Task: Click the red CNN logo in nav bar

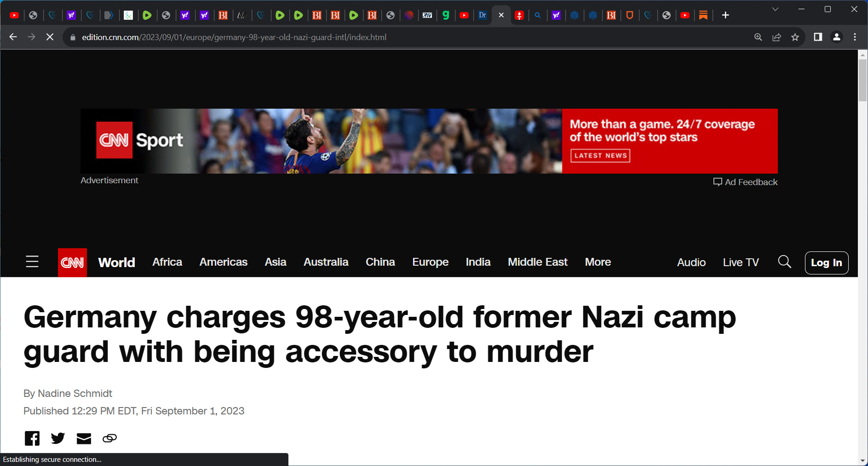Action: tap(72, 262)
